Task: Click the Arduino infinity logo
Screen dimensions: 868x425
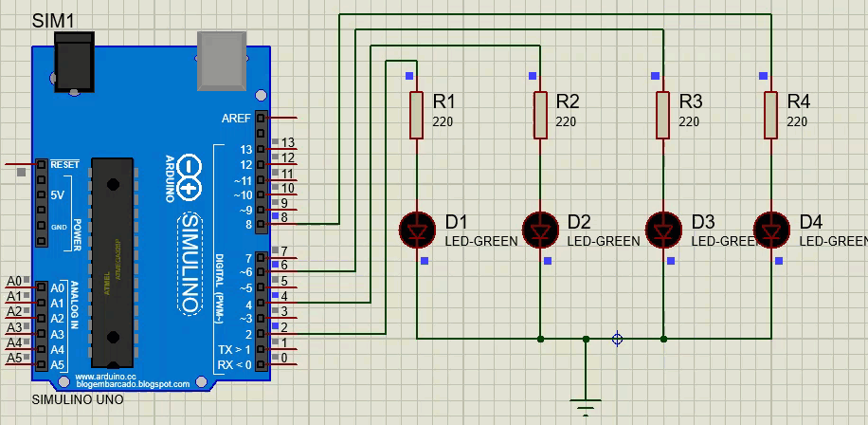Action: click(x=190, y=176)
